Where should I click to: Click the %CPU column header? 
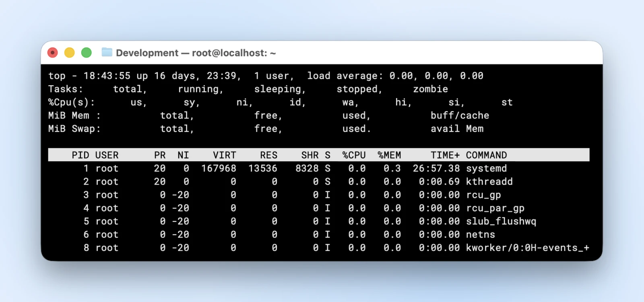(354, 155)
